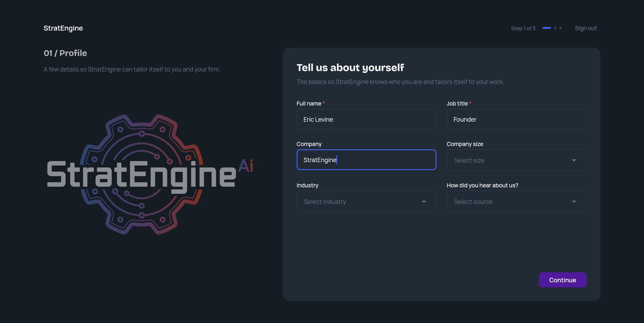This screenshot has height=323, width=644.
Task: Click the 'Industry' field label
Action: [x=307, y=185]
